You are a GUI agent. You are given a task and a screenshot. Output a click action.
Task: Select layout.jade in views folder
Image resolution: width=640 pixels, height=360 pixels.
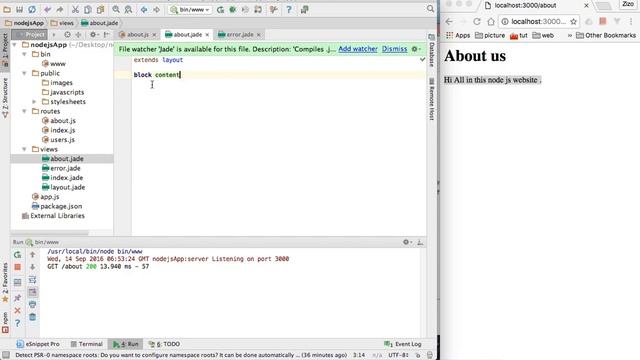[63, 187]
